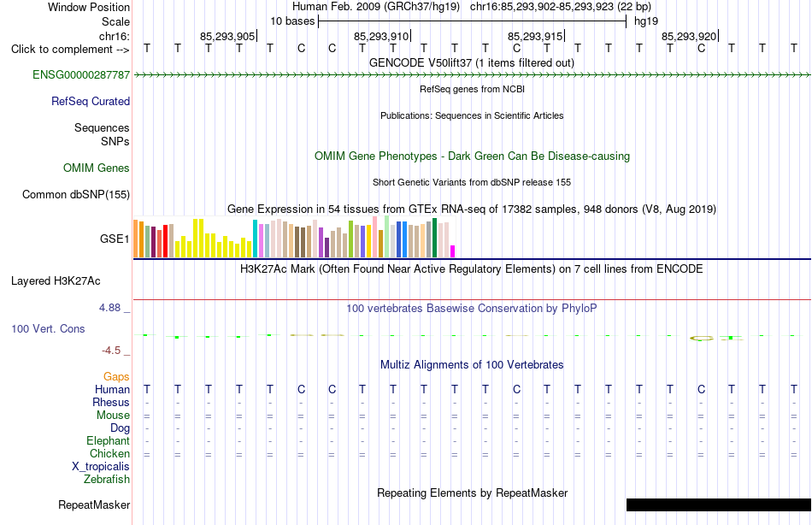Click the Scale label

[x=115, y=21]
